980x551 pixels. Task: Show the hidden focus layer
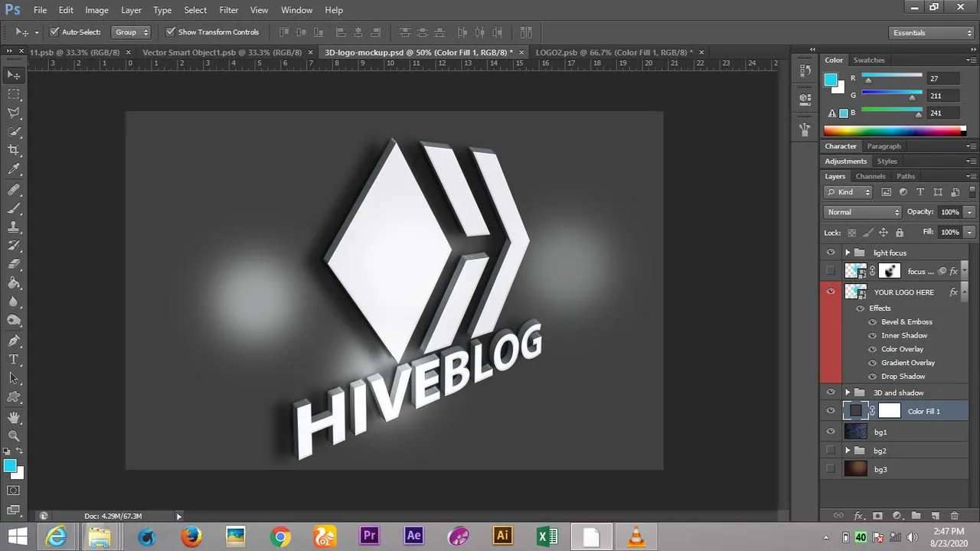click(831, 271)
